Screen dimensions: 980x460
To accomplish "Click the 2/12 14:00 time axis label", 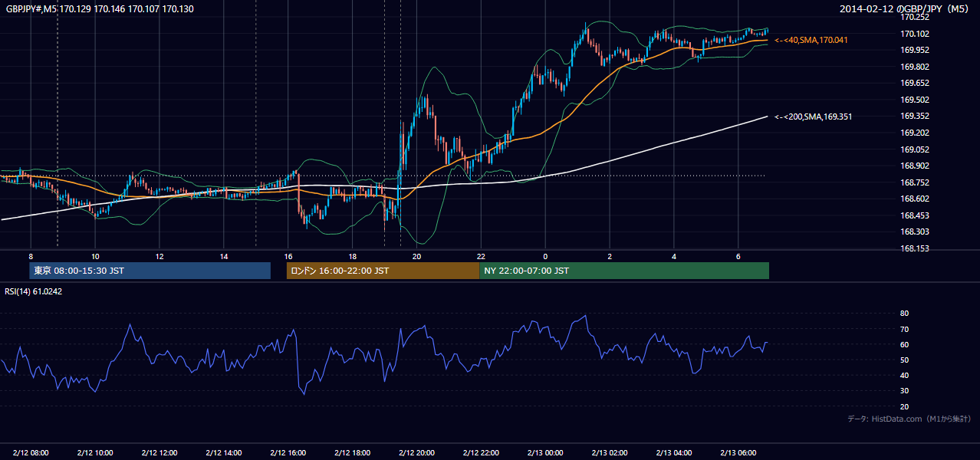I will pos(224,453).
